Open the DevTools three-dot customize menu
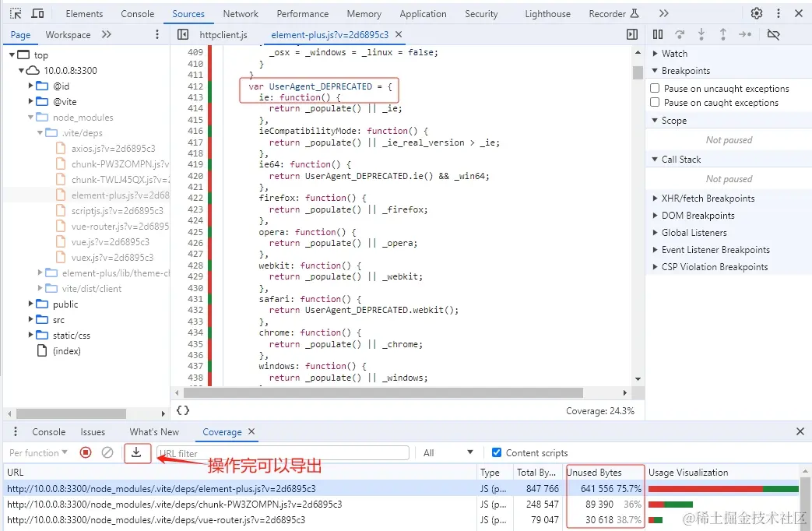 click(x=779, y=13)
